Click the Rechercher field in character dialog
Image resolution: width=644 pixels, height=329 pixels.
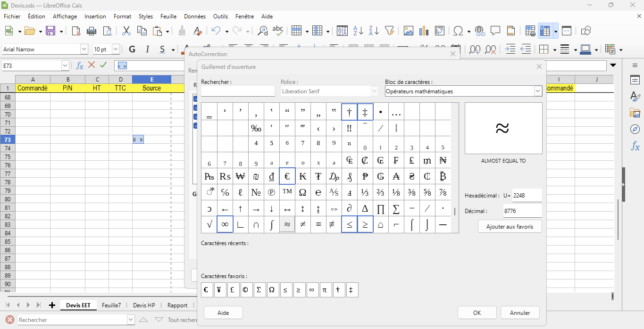[238, 91]
